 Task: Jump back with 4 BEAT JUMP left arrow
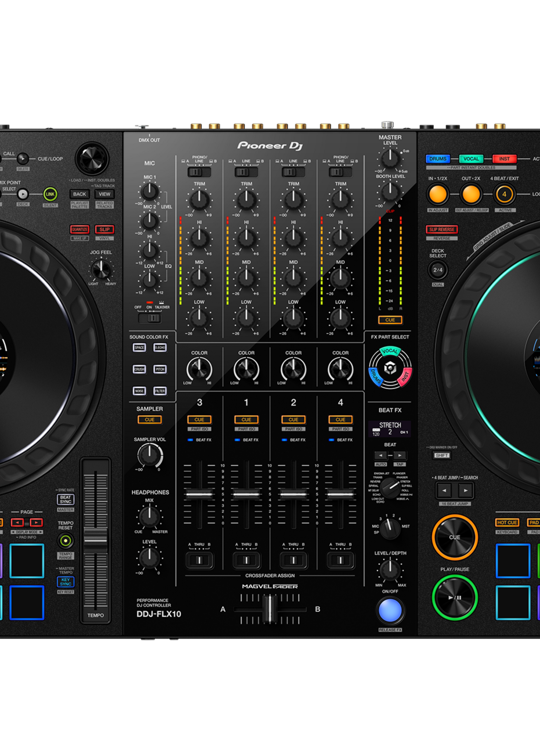pyautogui.click(x=445, y=490)
